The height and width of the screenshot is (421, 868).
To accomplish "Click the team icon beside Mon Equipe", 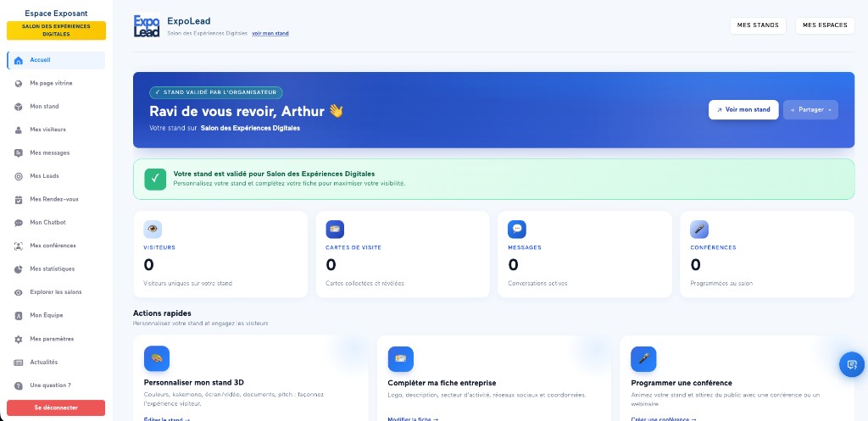I will pos(19,316).
